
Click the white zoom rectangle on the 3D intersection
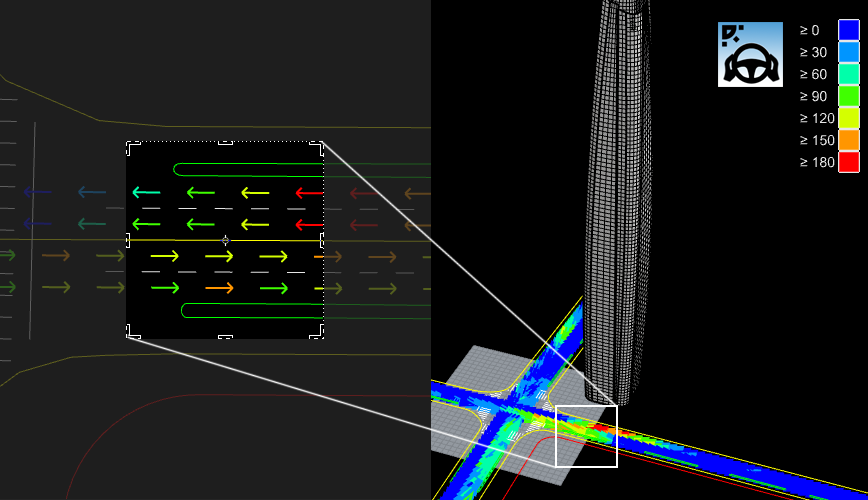(x=586, y=436)
